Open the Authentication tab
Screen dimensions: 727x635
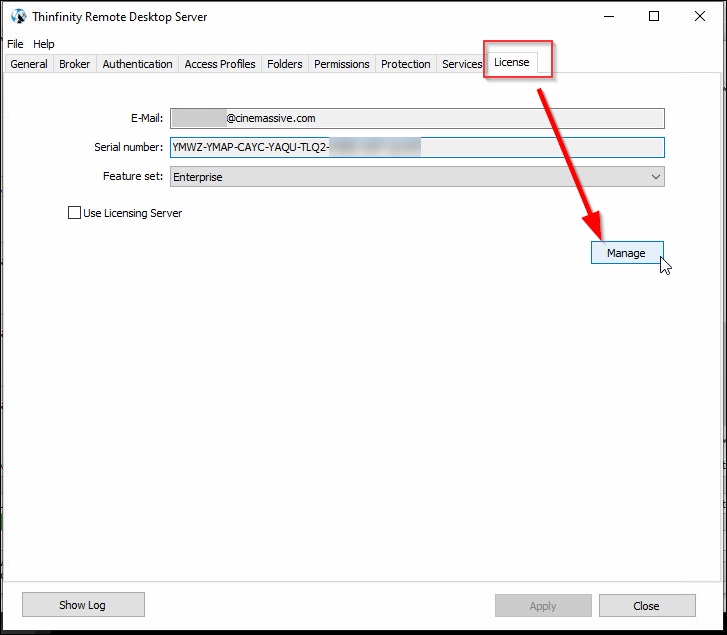pos(137,64)
